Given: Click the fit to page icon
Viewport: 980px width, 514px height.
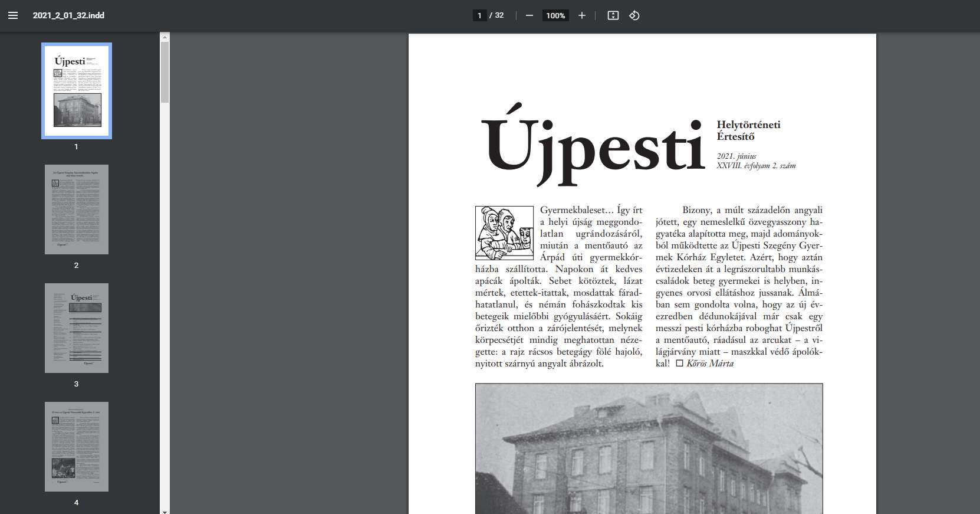Looking at the screenshot, I should (x=613, y=15).
